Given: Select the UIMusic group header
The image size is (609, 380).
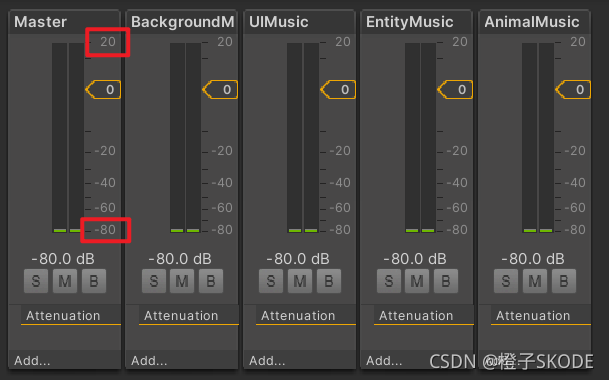Looking at the screenshot, I should (x=299, y=22).
